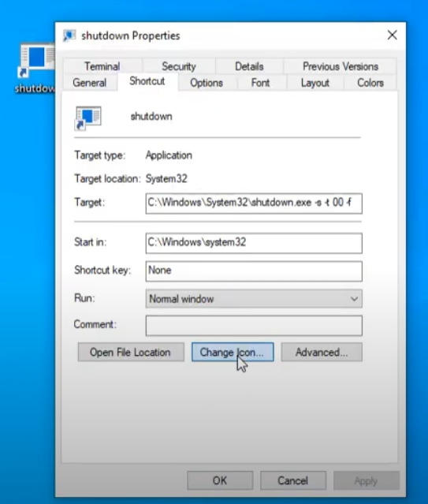Close the shutdown Properties dialog
Image resolution: width=428 pixels, height=504 pixels.
pyautogui.click(x=392, y=35)
